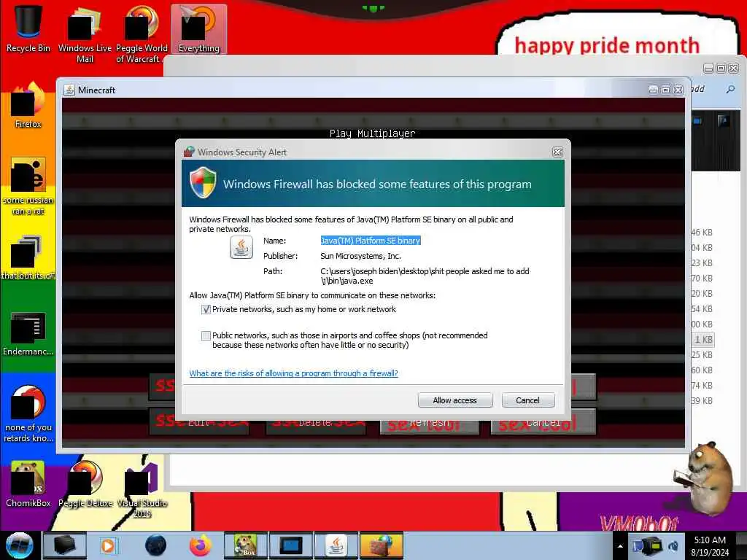747x560 pixels.
Task: Switch to ChomikBox taskbar button
Action: (245, 545)
